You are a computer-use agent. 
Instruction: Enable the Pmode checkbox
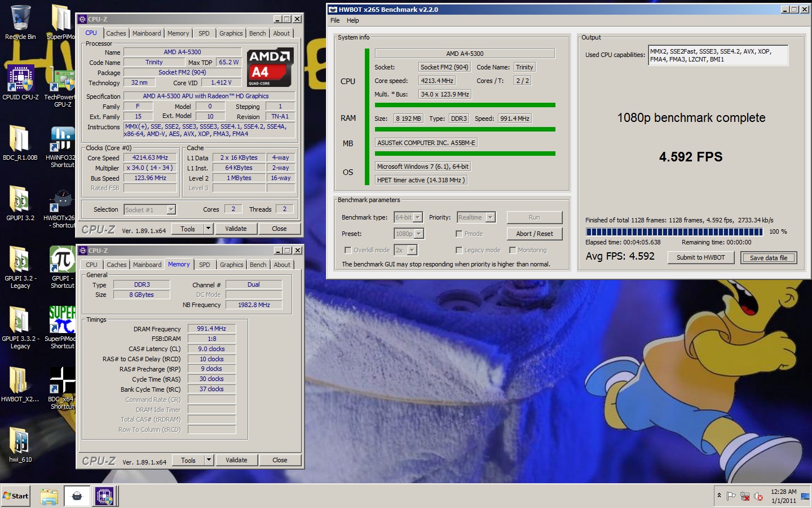[x=459, y=234]
